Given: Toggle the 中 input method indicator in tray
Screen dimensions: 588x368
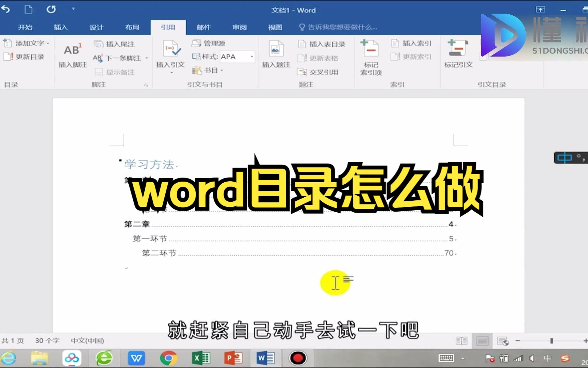Looking at the screenshot, I should 547,358.
